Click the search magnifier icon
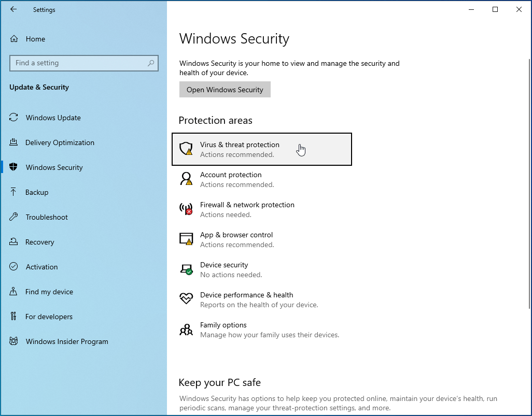The height and width of the screenshot is (416, 532). tap(151, 63)
